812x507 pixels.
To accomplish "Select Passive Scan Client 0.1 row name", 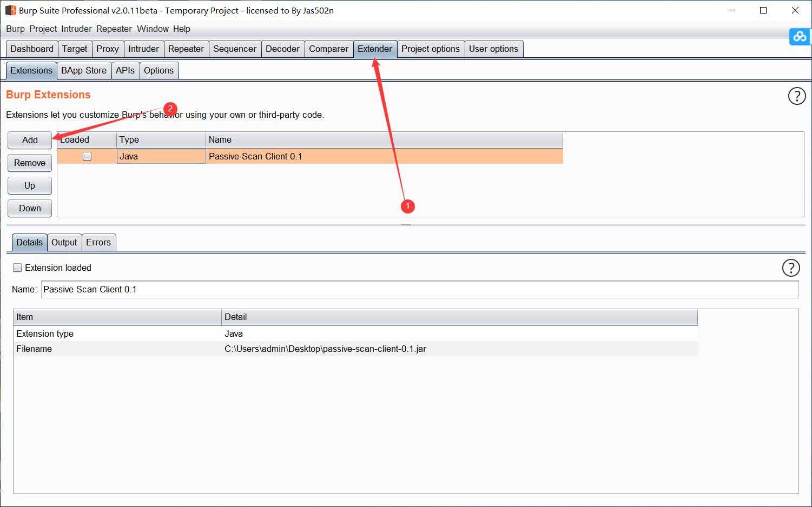I will tap(385, 156).
